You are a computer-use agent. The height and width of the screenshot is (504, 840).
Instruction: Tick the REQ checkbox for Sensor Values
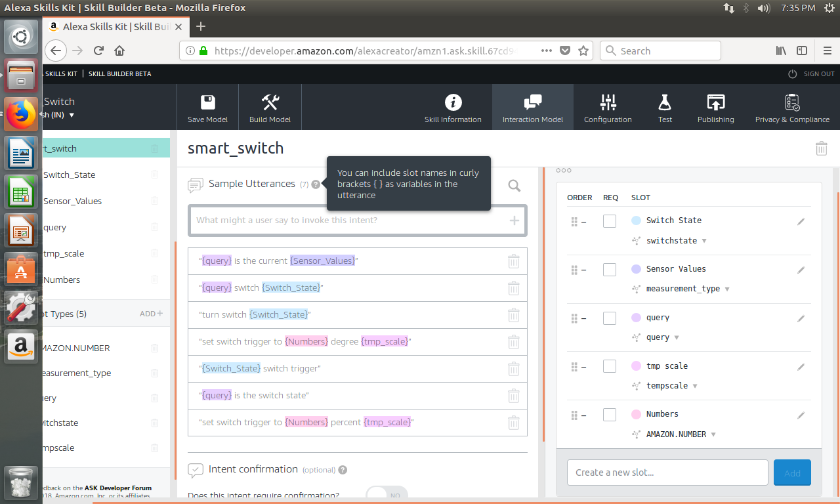pos(610,270)
